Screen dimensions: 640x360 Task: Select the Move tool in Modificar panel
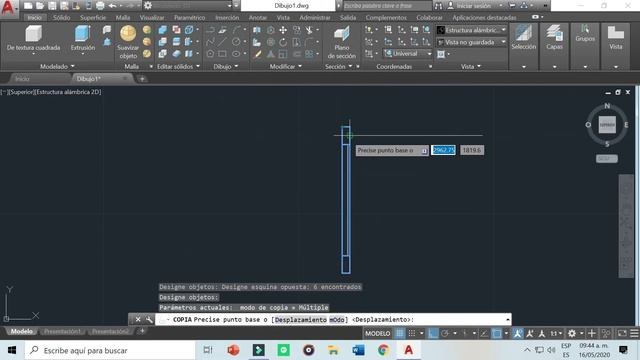tap(283, 30)
